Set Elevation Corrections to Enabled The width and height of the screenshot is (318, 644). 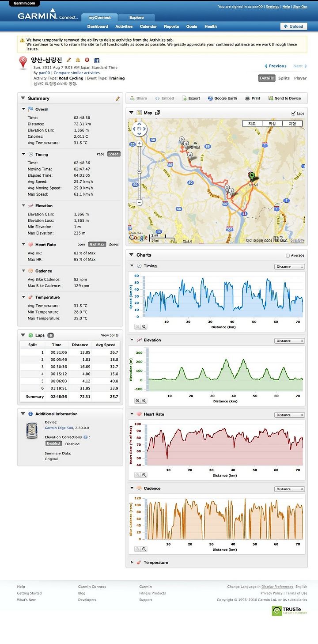coord(53,443)
